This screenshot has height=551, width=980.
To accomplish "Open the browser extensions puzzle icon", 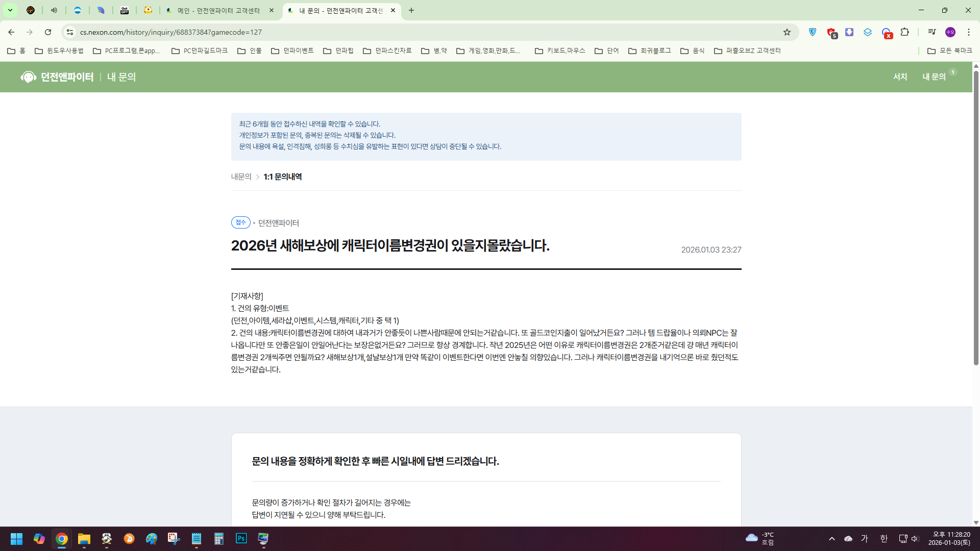I will [x=904, y=32].
